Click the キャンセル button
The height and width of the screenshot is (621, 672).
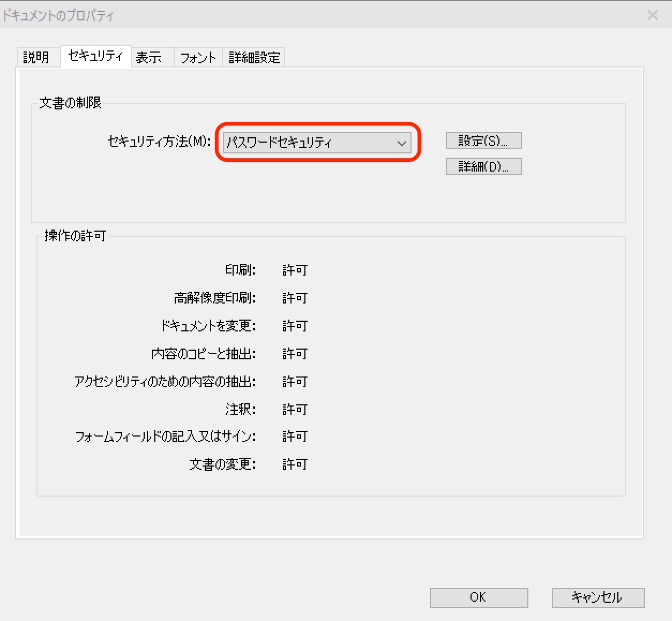click(598, 597)
